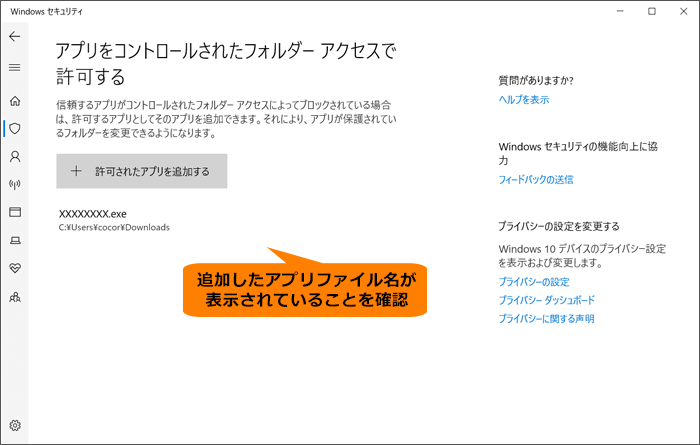This screenshot has width=700, height=445.
Task: Go back using the back arrow
Action: 15,36
